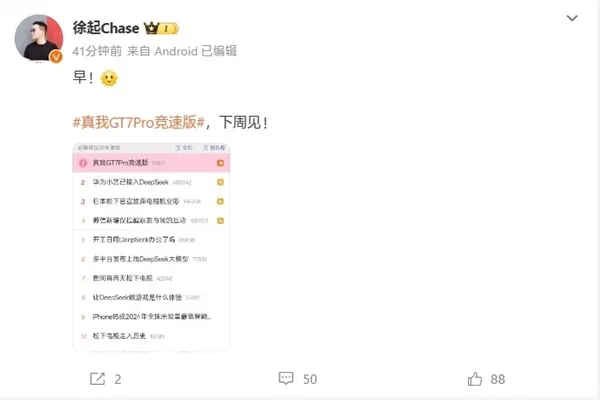
Task: Open comments via speech bubble icon
Action: click(286, 378)
